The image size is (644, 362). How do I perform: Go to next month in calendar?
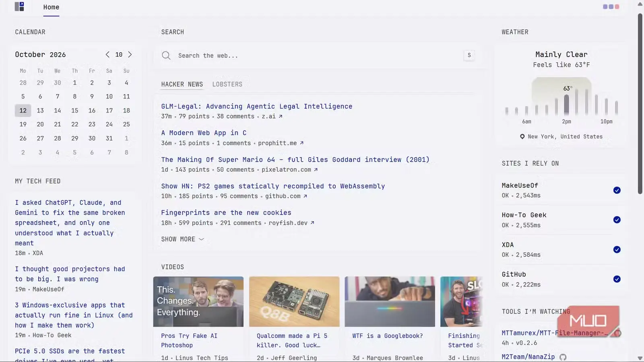(130, 54)
